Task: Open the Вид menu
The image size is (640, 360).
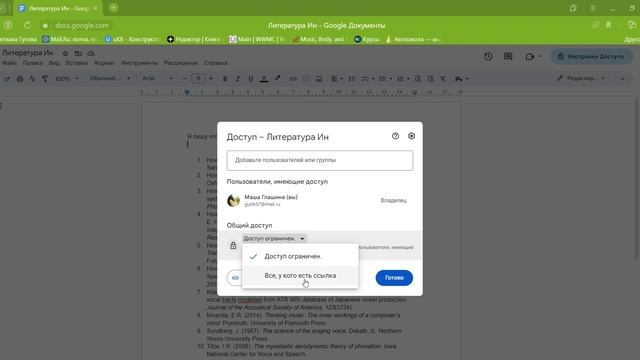Action: pos(54,63)
